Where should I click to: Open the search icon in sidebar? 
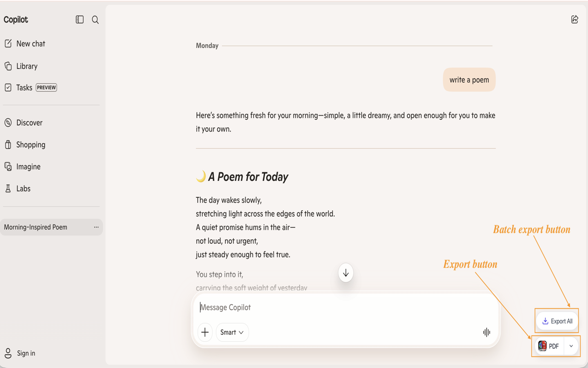pos(95,20)
